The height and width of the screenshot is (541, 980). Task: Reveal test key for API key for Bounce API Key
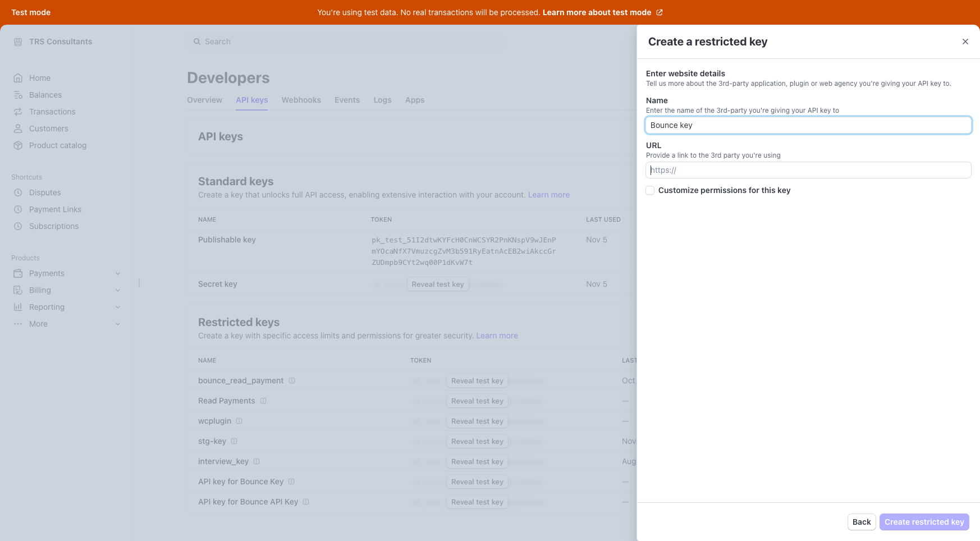click(477, 502)
